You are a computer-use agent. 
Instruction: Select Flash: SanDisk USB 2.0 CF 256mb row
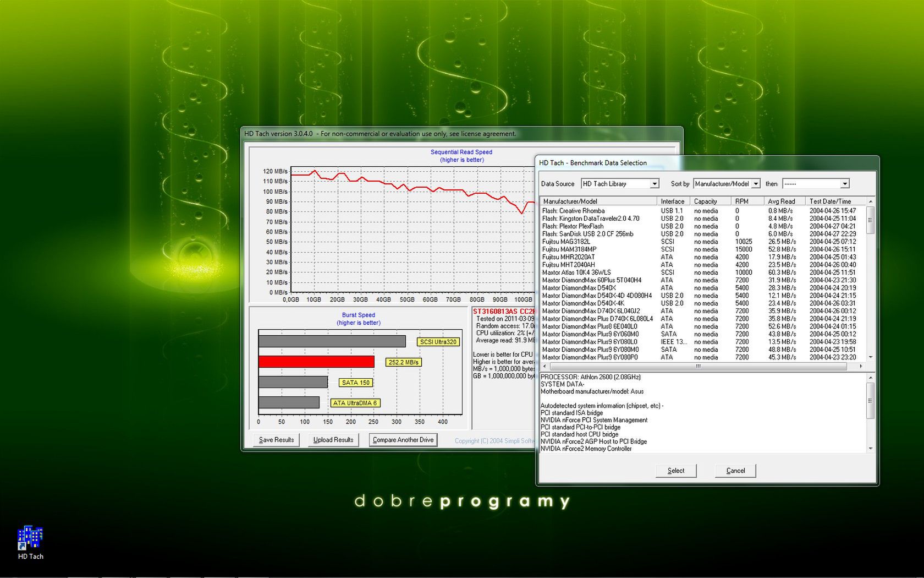[703, 234]
